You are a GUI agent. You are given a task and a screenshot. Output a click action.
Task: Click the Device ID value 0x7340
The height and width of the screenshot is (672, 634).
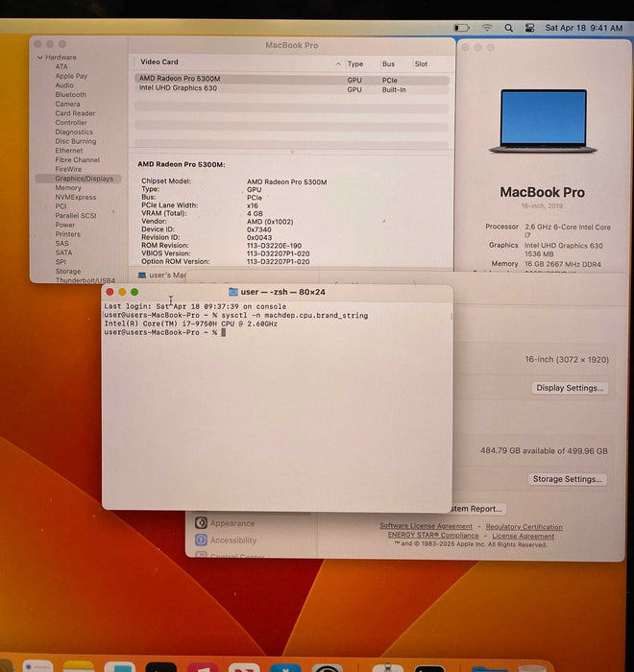click(258, 229)
